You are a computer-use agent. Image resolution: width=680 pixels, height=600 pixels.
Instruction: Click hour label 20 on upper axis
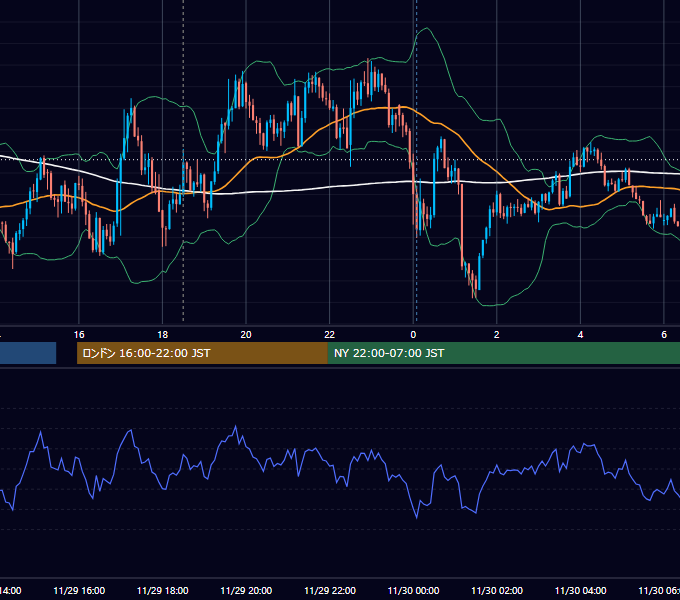[246, 335]
